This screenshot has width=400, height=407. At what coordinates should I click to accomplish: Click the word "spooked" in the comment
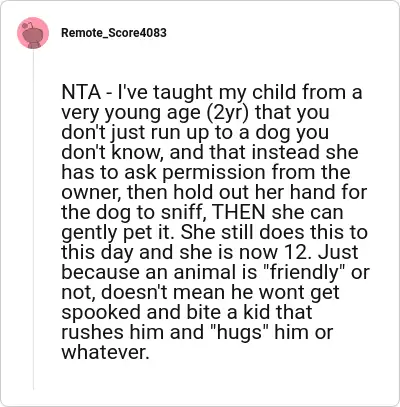(101, 313)
